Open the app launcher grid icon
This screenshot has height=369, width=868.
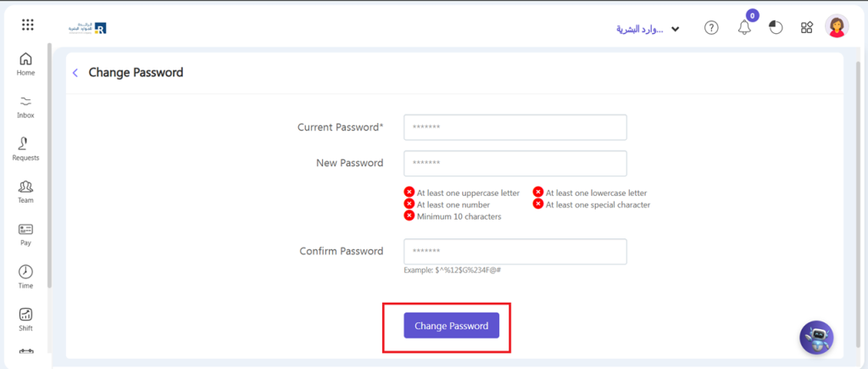27,25
